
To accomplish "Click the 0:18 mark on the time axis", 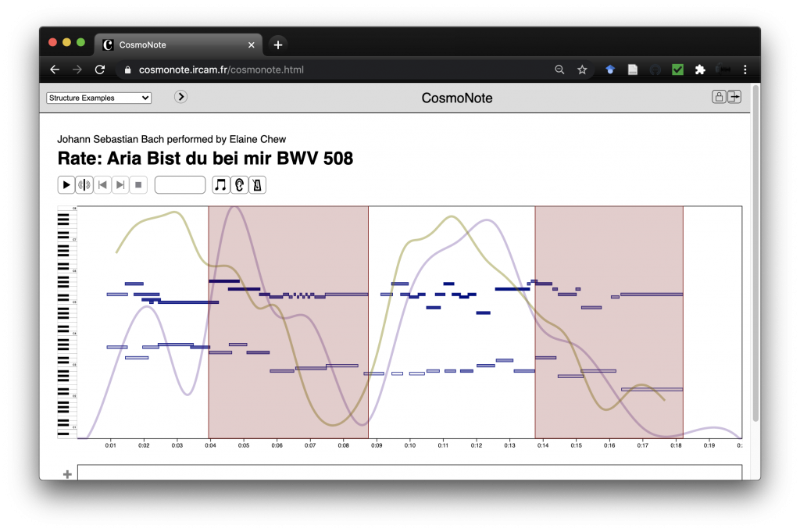I will pyautogui.click(x=676, y=445).
